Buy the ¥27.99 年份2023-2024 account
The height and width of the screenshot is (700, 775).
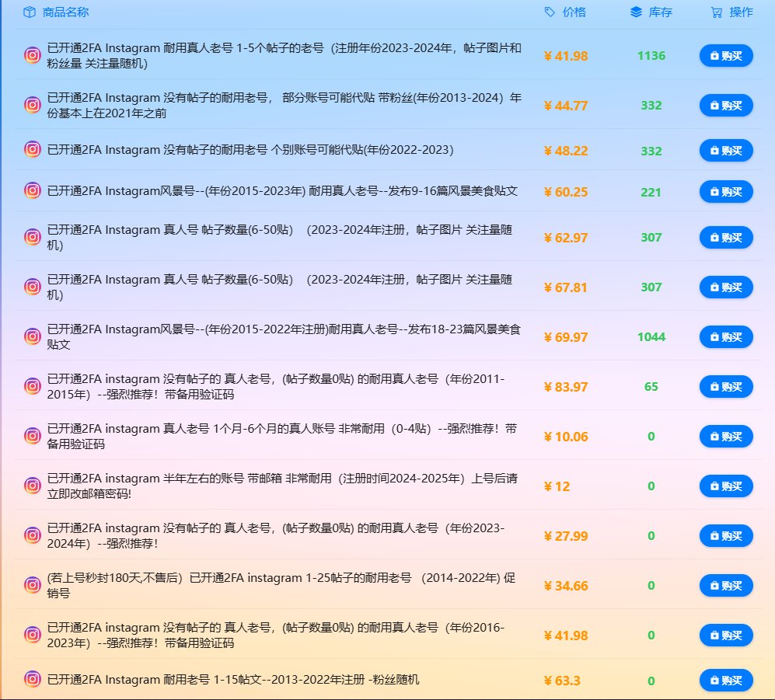point(726,536)
